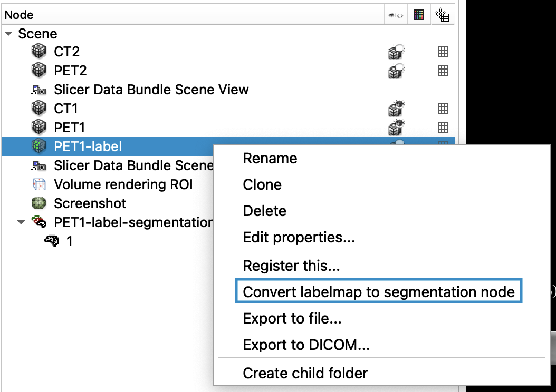Click the PET2 volume cube icon

click(x=39, y=70)
